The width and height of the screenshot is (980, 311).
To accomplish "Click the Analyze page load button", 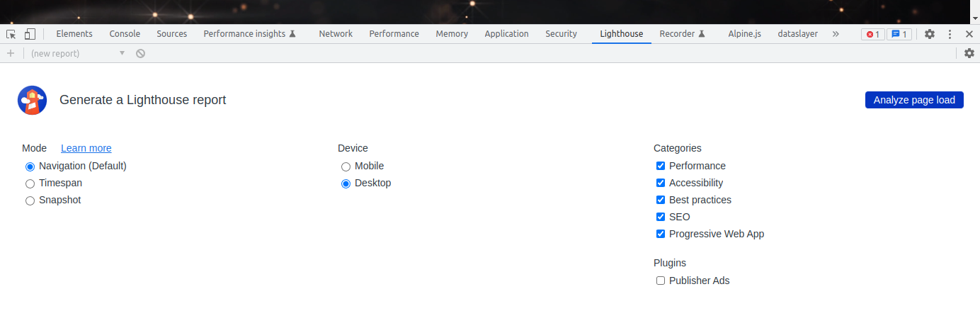I will [x=914, y=100].
